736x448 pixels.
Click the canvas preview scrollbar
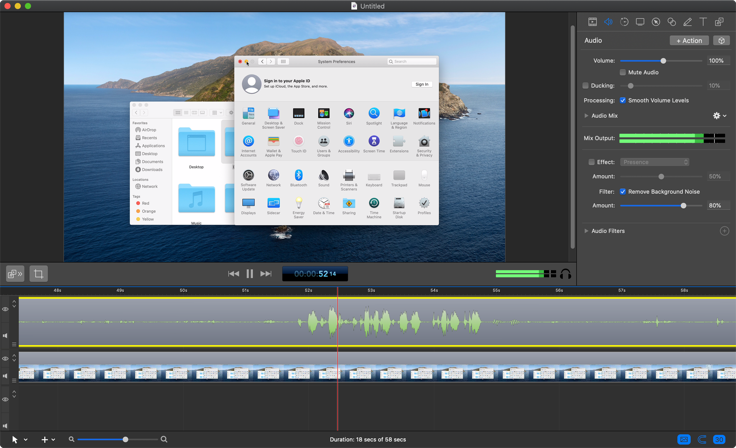tap(573, 137)
